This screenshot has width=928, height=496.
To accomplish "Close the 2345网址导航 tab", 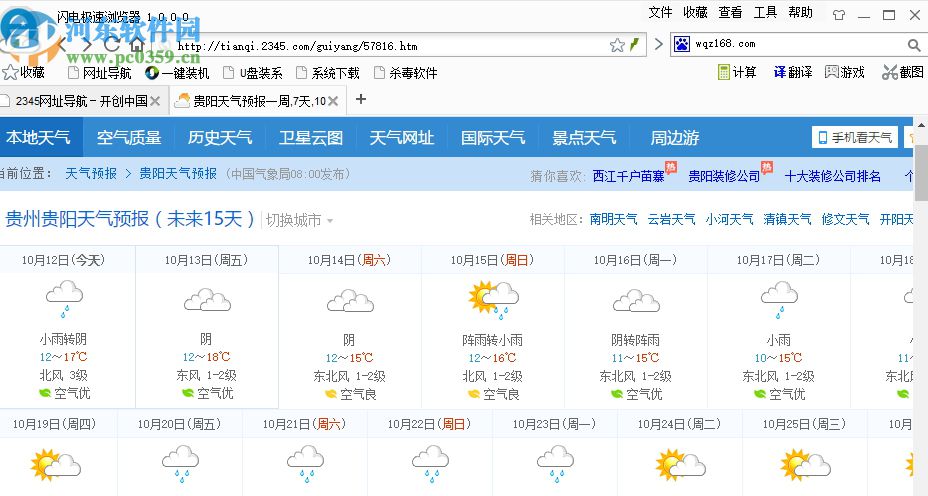I will point(155,101).
